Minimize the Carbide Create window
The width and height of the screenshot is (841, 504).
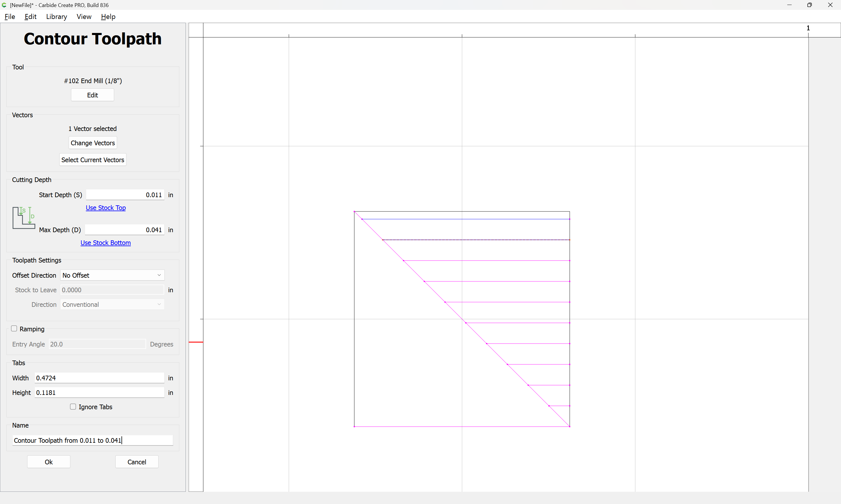pyautogui.click(x=789, y=5)
